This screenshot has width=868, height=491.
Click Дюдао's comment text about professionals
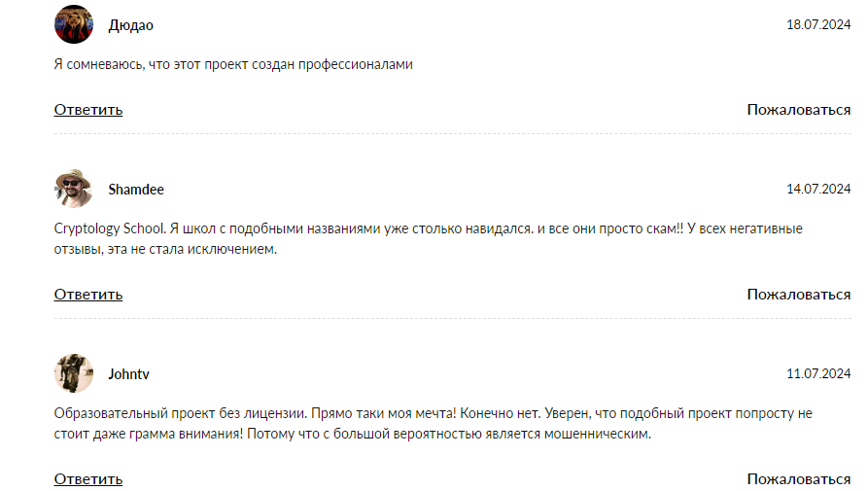click(x=233, y=65)
